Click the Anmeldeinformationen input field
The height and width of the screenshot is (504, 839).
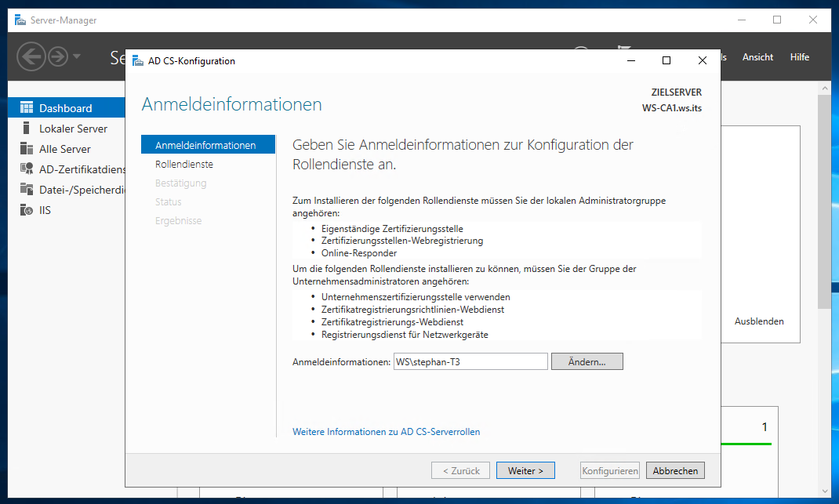tap(471, 361)
